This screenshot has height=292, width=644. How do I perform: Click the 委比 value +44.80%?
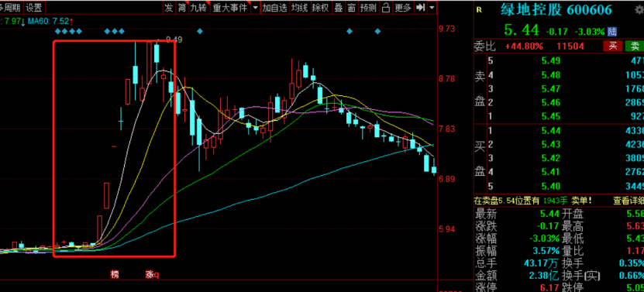[524, 46]
